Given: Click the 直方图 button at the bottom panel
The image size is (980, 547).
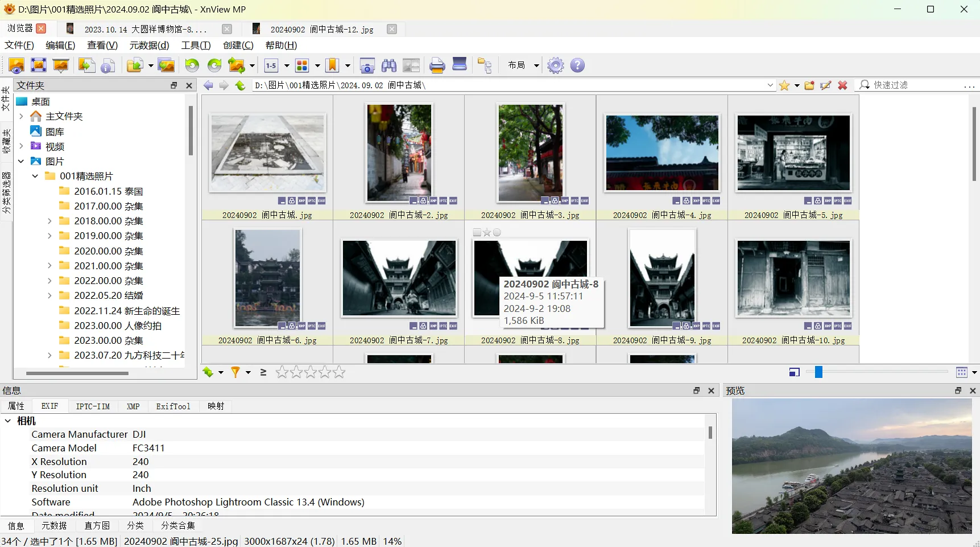Looking at the screenshot, I should [97, 525].
